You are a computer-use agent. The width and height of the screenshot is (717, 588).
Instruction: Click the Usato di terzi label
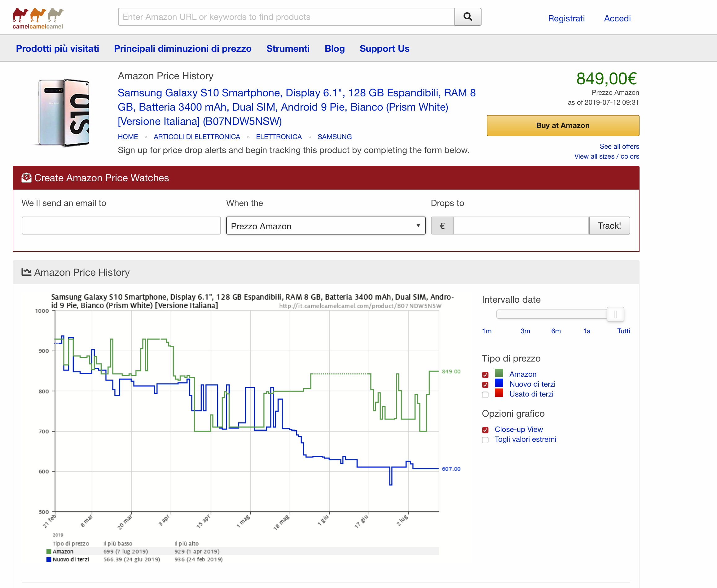tap(531, 394)
